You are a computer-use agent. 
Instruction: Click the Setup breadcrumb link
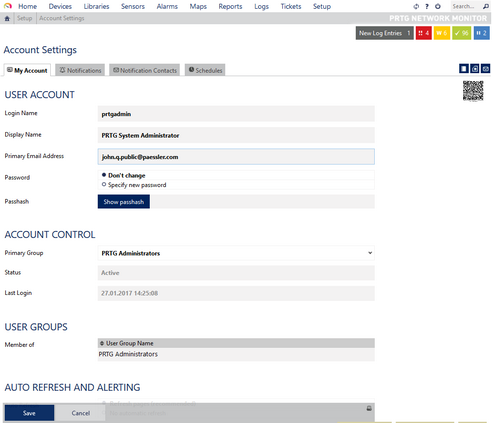[x=25, y=18]
